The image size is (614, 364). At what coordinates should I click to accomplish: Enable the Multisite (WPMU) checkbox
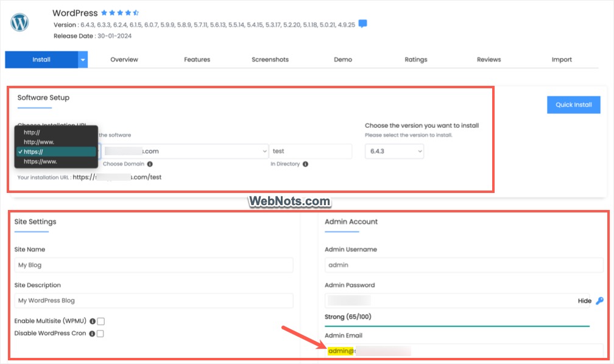(x=101, y=321)
